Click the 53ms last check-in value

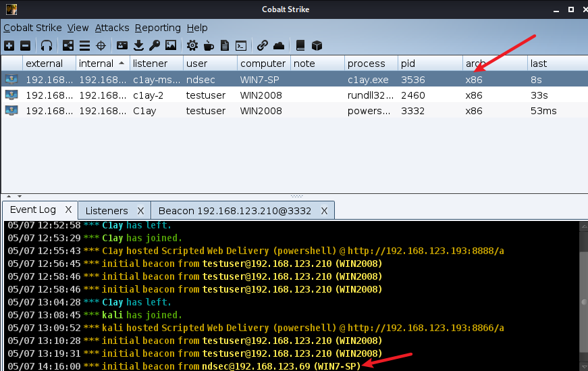[543, 111]
